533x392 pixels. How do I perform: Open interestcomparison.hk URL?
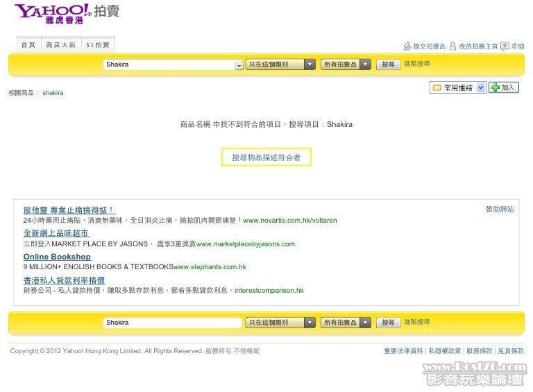coord(269,291)
